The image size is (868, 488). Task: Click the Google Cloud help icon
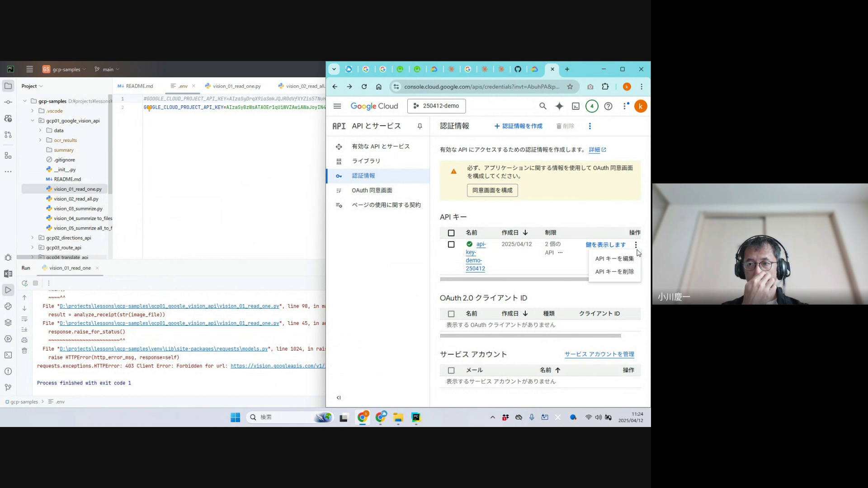(609, 106)
